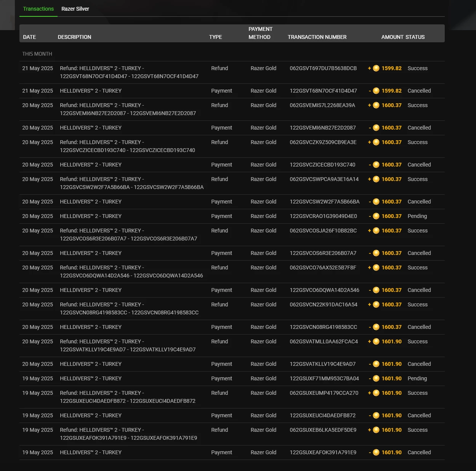Click the gold coin icon for transaction 122GSUXEUCI4DAEDFB872
Screen dimensions: 476x471
(376, 415)
